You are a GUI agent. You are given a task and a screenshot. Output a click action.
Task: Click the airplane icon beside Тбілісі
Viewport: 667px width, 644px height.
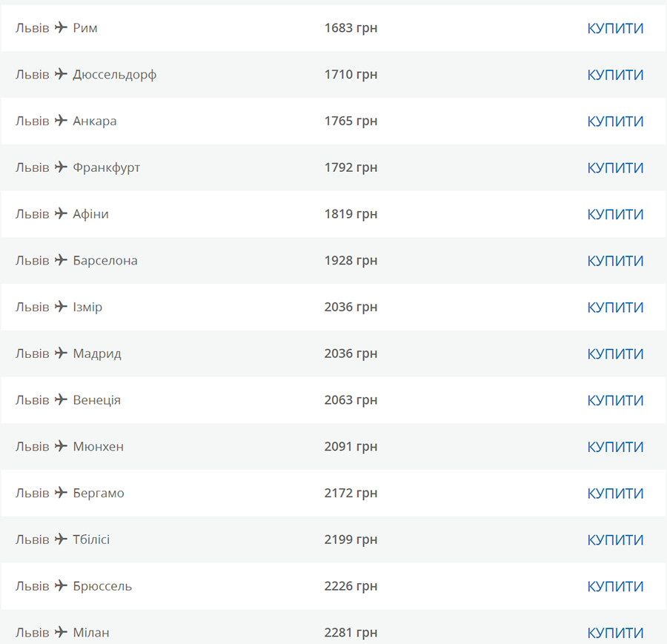[61, 539]
